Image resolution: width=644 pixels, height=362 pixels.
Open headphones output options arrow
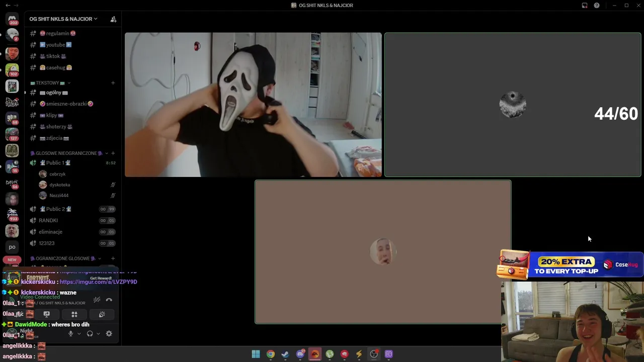(98, 334)
